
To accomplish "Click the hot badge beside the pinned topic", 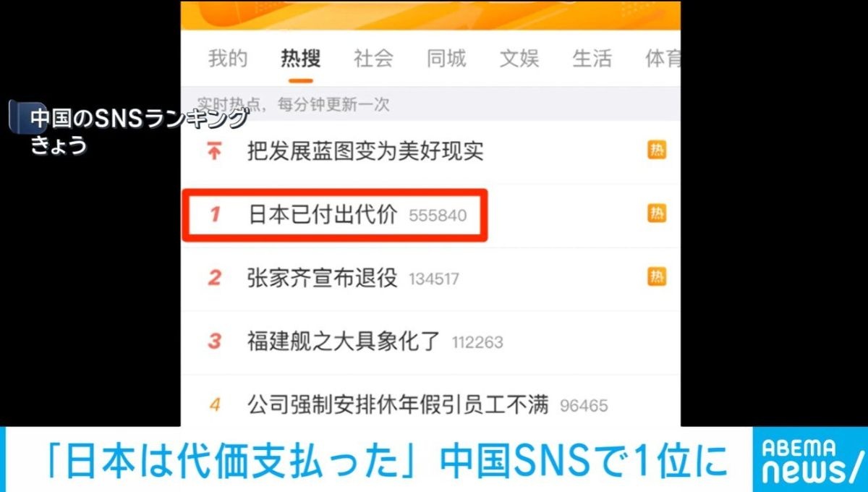I will 657,150.
